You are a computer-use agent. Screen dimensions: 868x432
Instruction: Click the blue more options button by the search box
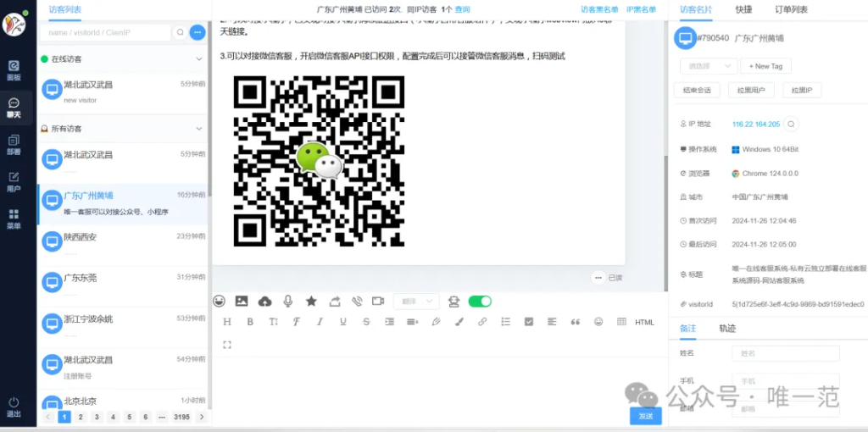197,33
